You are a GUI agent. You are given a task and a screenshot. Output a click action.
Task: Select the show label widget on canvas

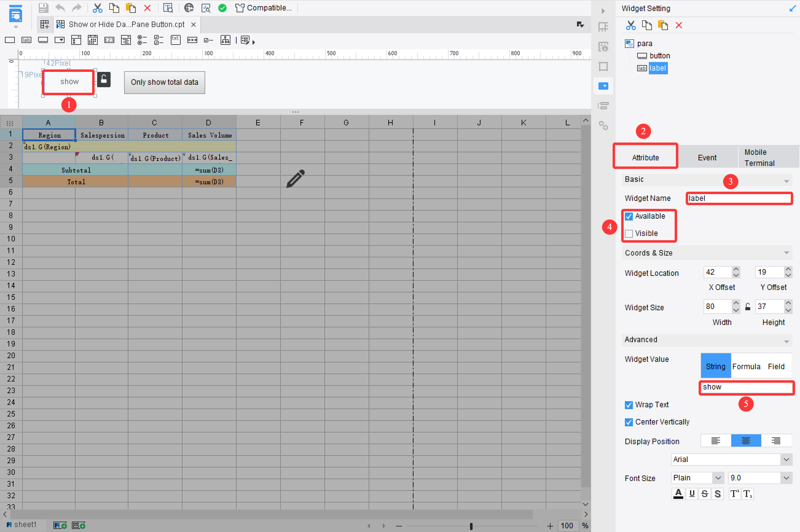coord(69,82)
